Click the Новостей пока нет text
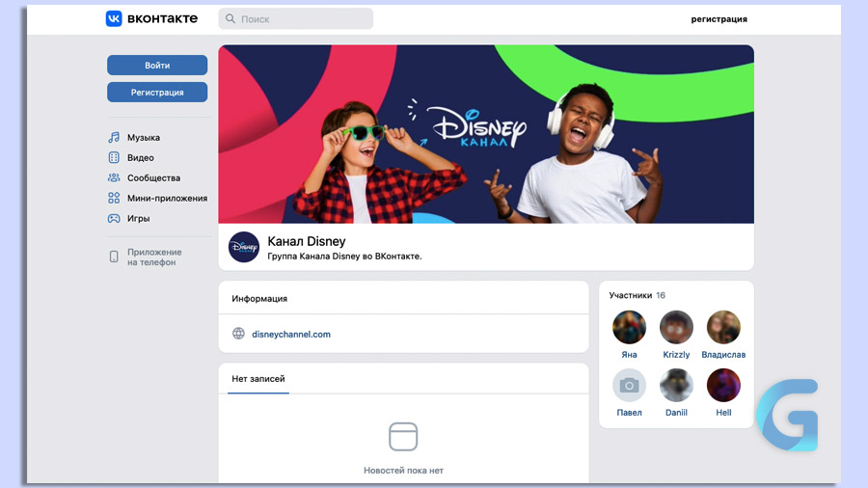This screenshot has height=488, width=868. [x=403, y=471]
